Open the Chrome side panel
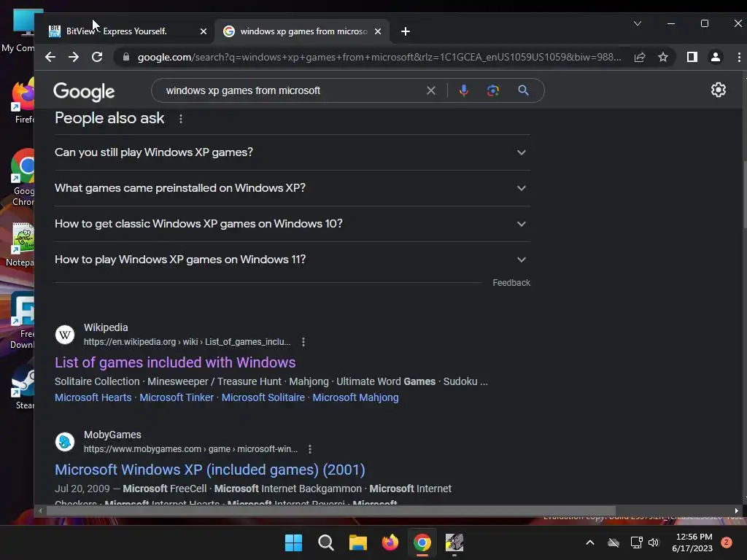The width and height of the screenshot is (747, 560). click(x=692, y=57)
